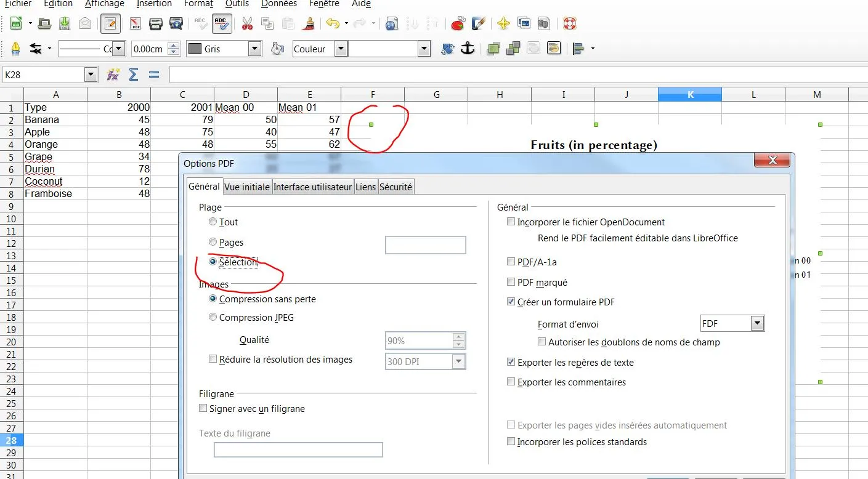Check Exporter les commentaires
This screenshot has width=868, height=479.
coord(511,382)
